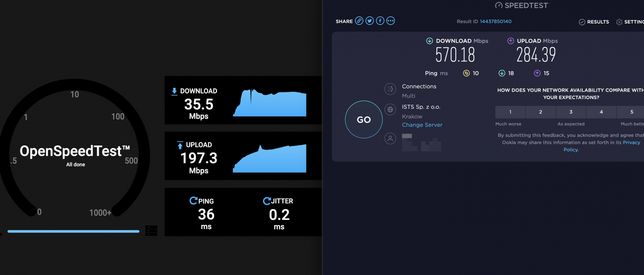Viewport: 644px width, 275px height.
Task: Click the server stack icon in OpenSpeedTest
Action: (x=151, y=231)
